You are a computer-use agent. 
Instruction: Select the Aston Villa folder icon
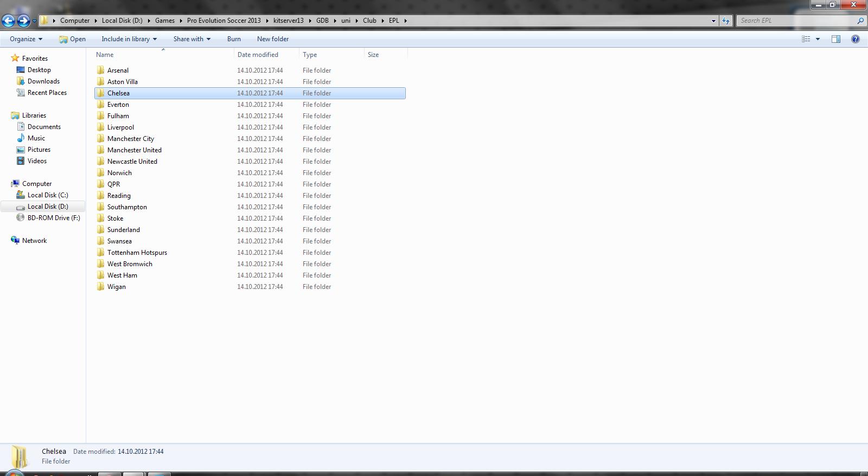100,82
